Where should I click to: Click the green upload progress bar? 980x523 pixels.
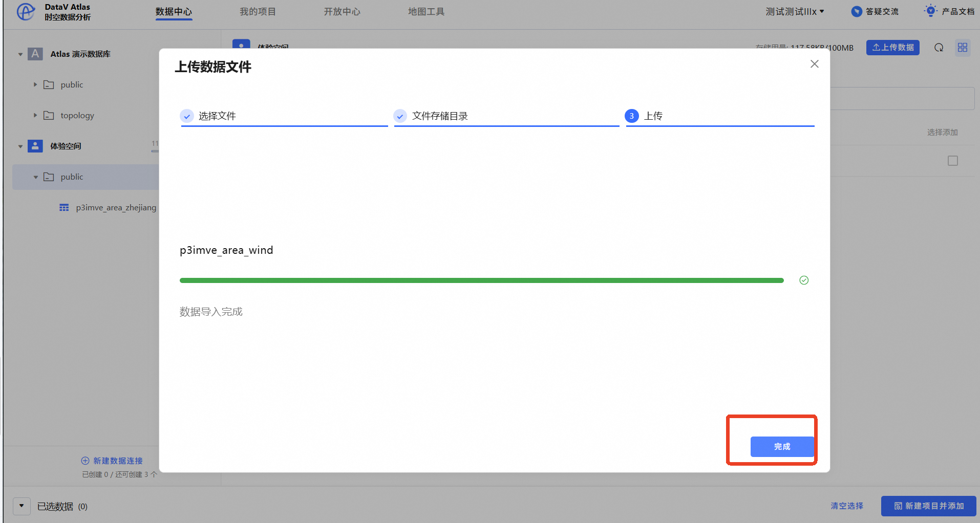(481, 280)
